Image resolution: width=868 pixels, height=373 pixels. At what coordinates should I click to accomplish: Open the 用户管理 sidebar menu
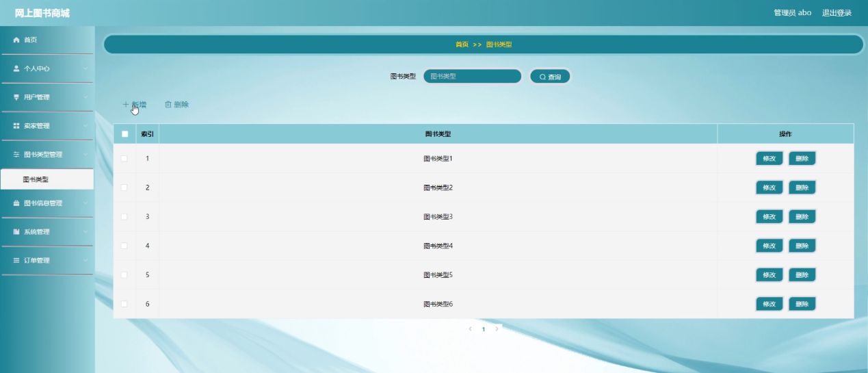(x=47, y=97)
